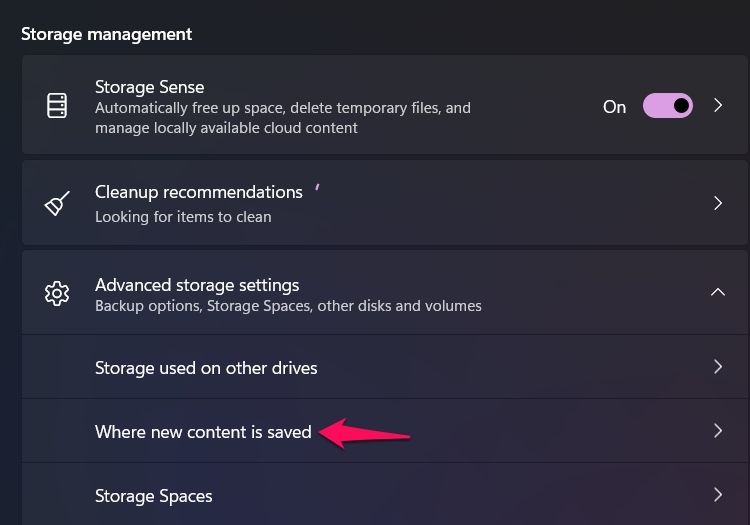Click the Advanced storage settings title
Viewport: 750px width, 525px height.
click(197, 285)
